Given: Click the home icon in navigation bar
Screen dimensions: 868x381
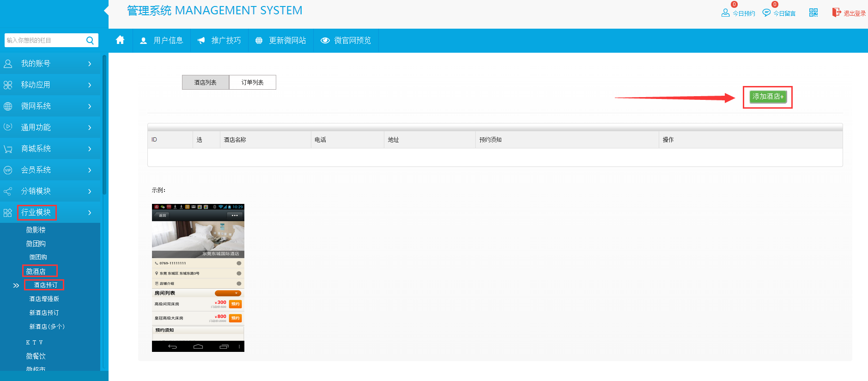Looking at the screenshot, I should pyautogui.click(x=120, y=40).
